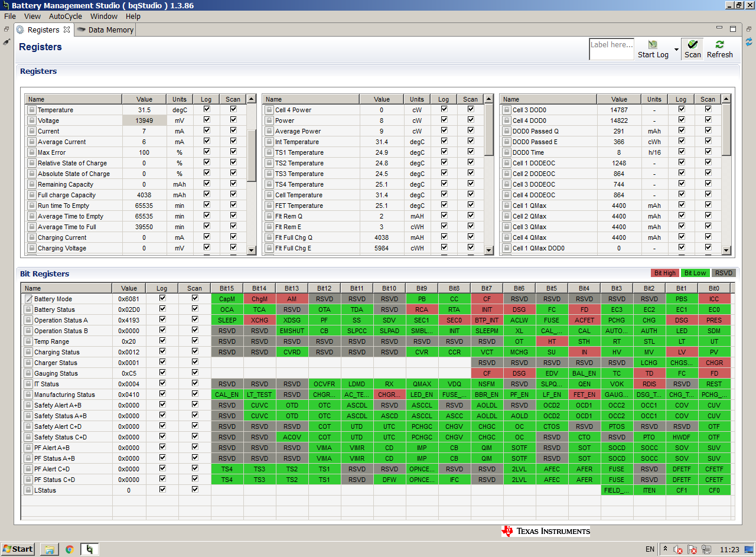Viewport: 756px width, 557px height.
Task: Click the lock icon beside Cell 4 Power
Action: tap(269, 110)
